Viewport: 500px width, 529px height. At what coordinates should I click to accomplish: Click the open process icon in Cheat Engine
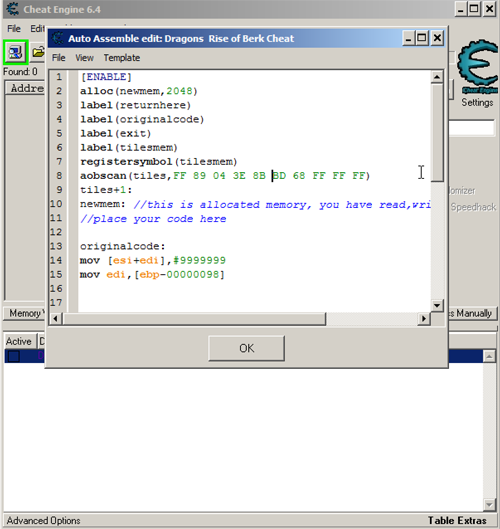(x=15, y=52)
